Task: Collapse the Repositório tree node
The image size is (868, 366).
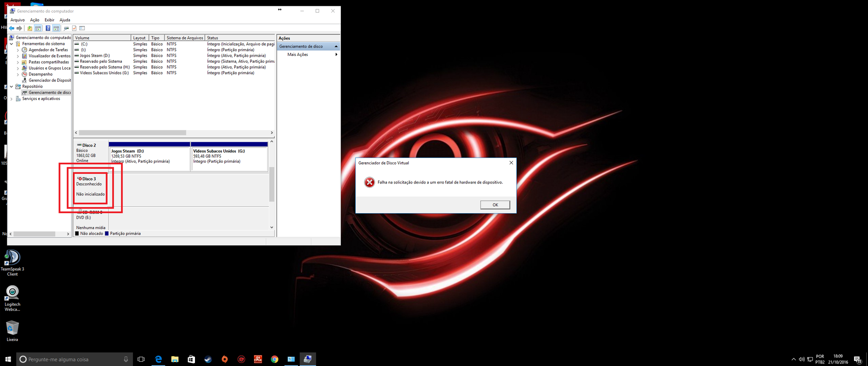Action: 11,86
